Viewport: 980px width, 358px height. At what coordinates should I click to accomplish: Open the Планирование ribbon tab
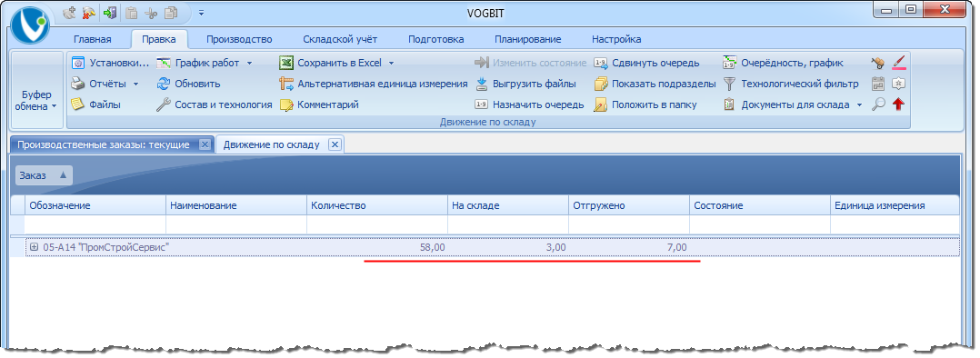point(528,39)
